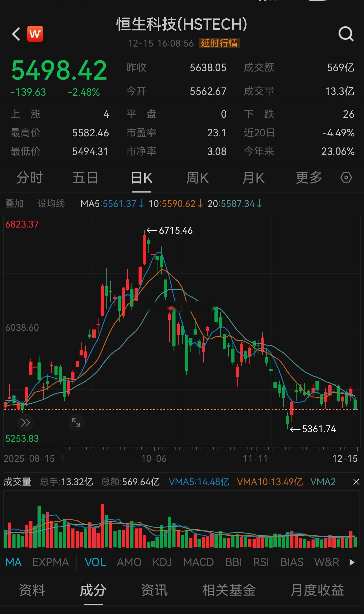Tap the double-chevron icon on chart

click(25, 423)
